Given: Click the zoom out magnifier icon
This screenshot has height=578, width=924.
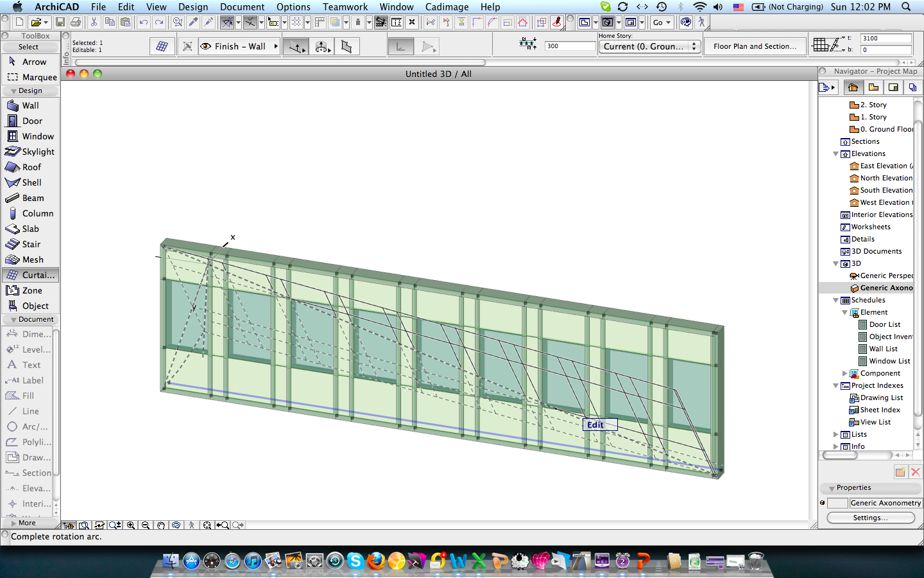Looking at the screenshot, I should click(146, 525).
